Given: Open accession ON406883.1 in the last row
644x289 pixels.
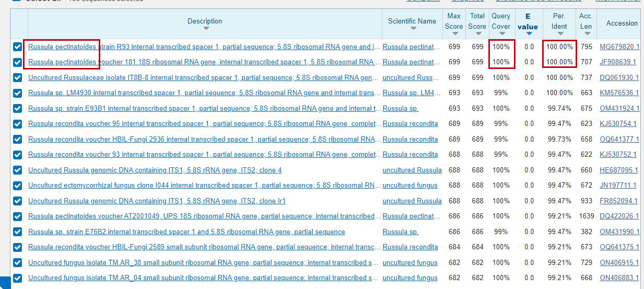Looking at the screenshot, I should (x=619, y=278).
